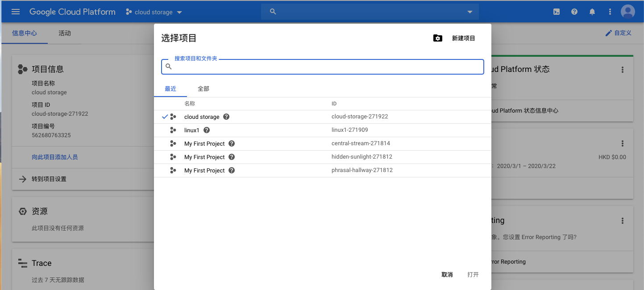Go to the Google Cloud Platform home logo
The width and height of the screenshot is (644, 290).
(72, 12)
